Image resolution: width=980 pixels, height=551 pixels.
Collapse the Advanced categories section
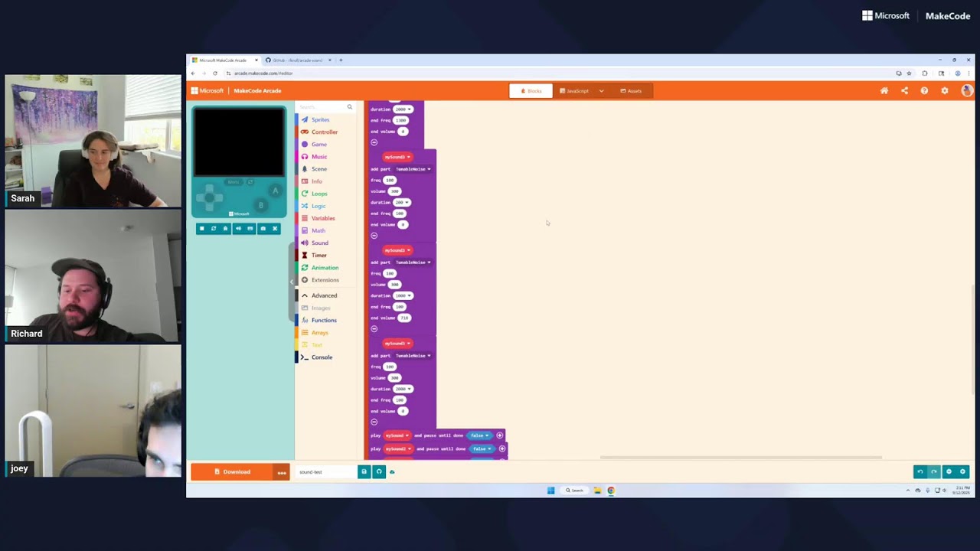click(323, 295)
